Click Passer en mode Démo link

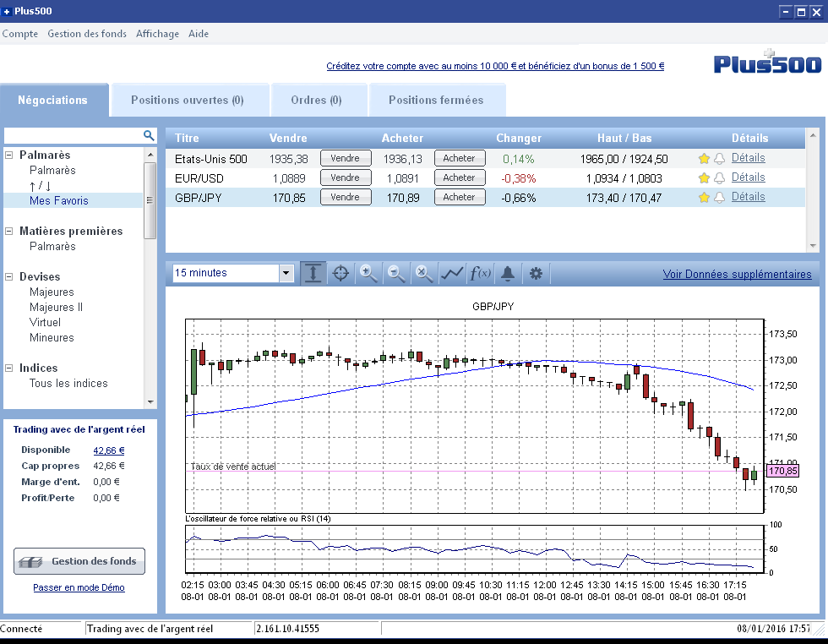coord(79,587)
